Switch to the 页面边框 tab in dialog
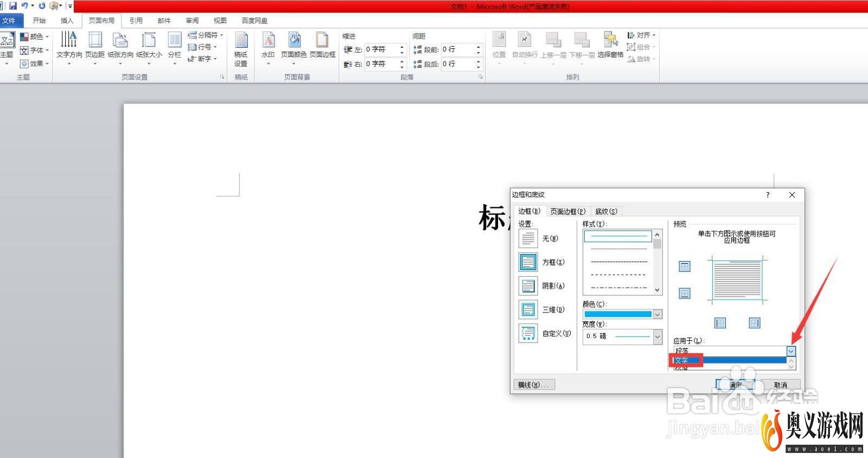 click(567, 211)
